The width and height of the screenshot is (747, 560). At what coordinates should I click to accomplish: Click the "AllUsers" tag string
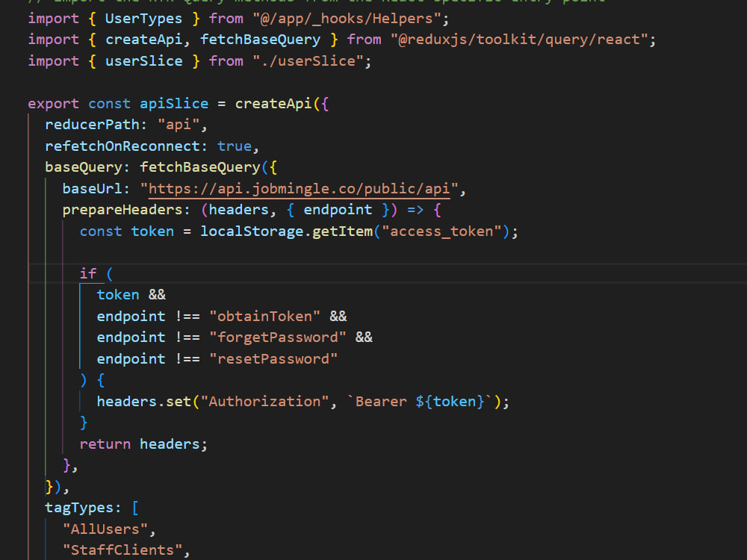(x=105, y=529)
